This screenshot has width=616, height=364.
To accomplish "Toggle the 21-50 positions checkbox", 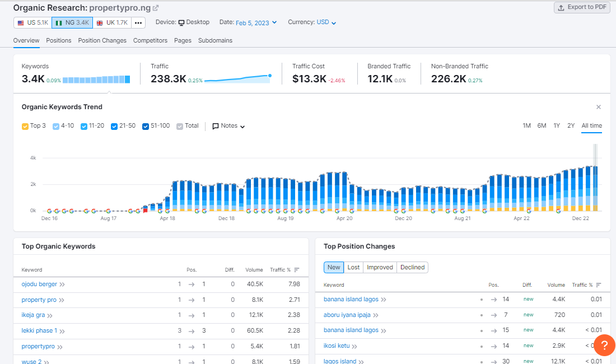I will [x=114, y=127].
